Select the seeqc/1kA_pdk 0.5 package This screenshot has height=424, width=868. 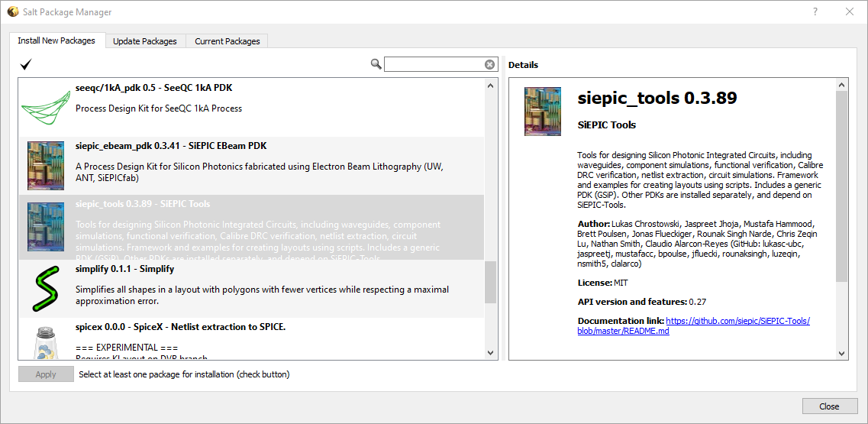(x=251, y=108)
